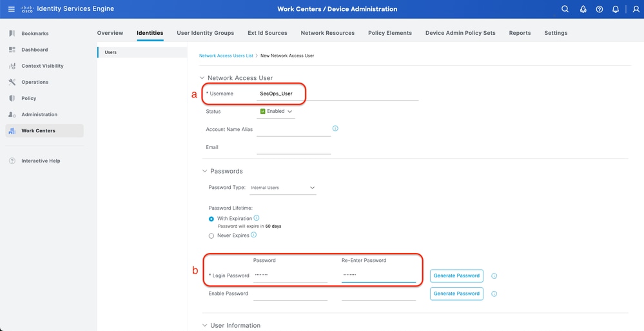Select the With Expiration radio button

211,219
